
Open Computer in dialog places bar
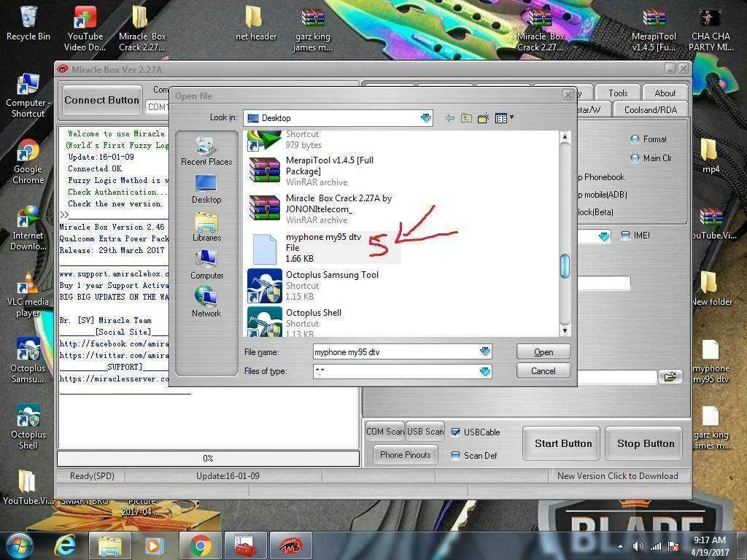pyautogui.click(x=206, y=265)
